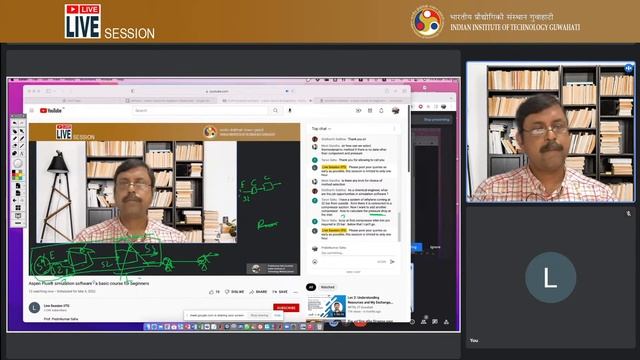
Task: Click the YouTube page vertical scrollbar
Action: tap(409, 139)
